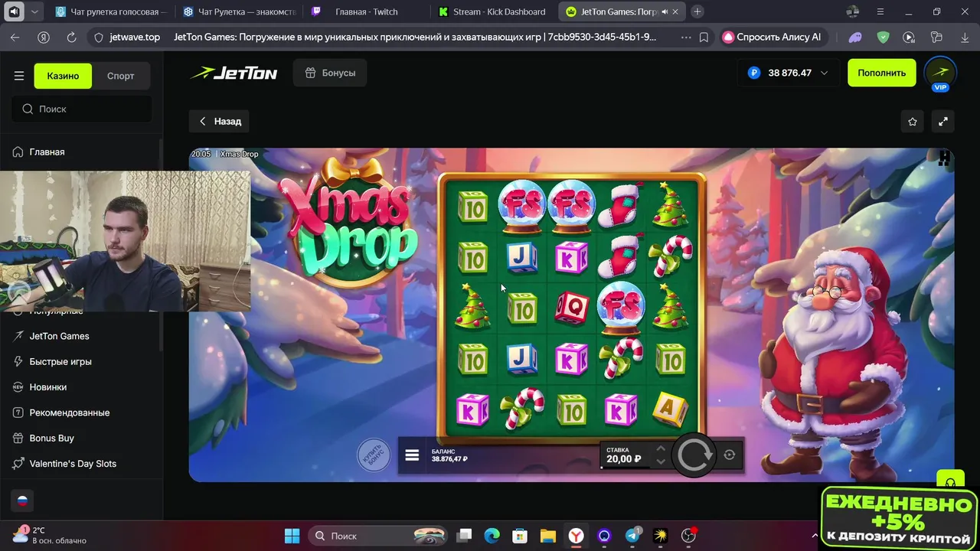Open the daily +5% crypto deposit banner

(x=899, y=518)
